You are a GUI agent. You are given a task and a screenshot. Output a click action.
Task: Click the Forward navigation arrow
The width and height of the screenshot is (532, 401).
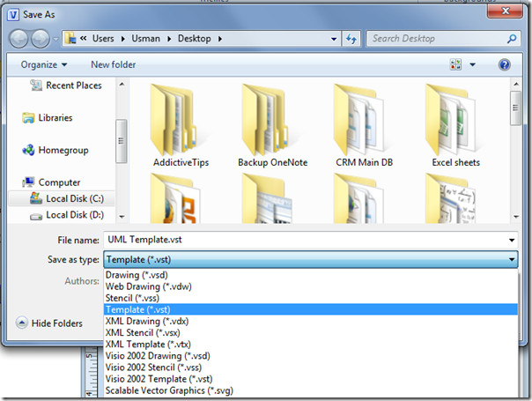coord(41,39)
